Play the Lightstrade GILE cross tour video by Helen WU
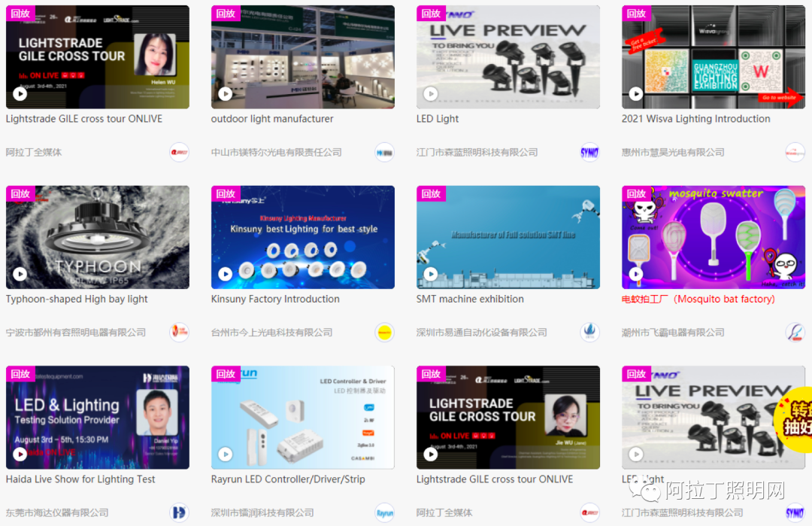Image resolution: width=812 pixels, height=526 pixels. (x=20, y=94)
